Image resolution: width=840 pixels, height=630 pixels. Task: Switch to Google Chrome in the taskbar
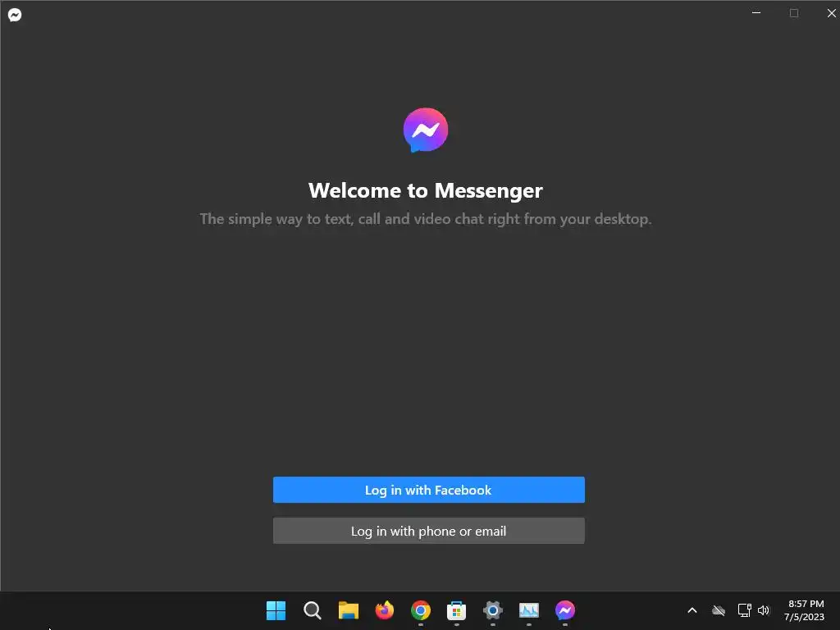421,610
